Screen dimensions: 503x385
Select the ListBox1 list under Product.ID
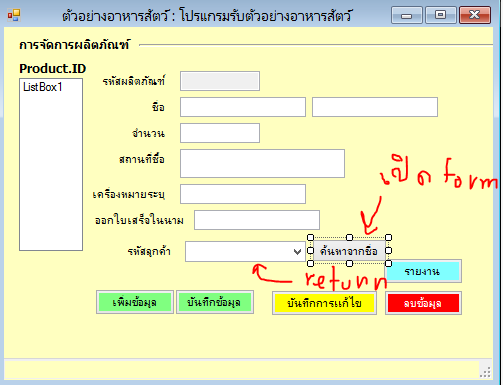51,164
